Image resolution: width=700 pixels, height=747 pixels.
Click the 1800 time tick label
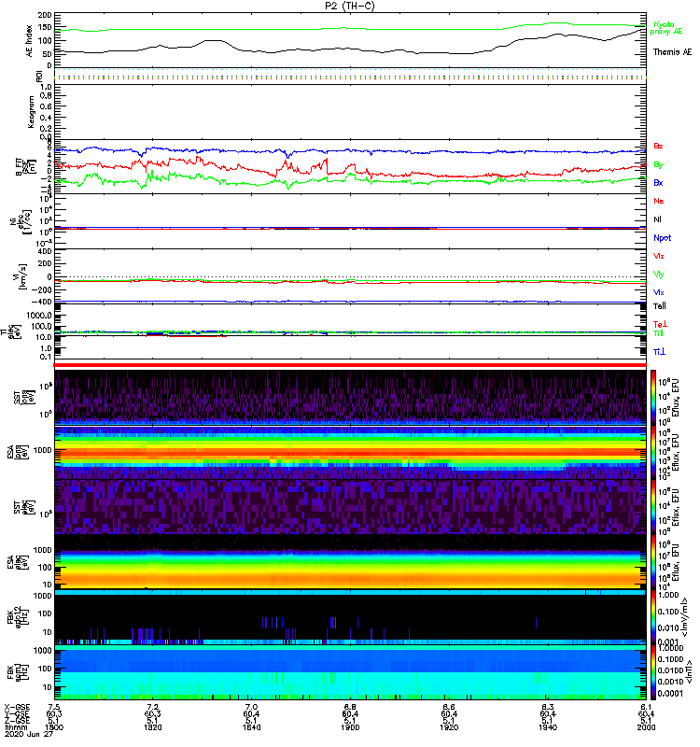54,727
